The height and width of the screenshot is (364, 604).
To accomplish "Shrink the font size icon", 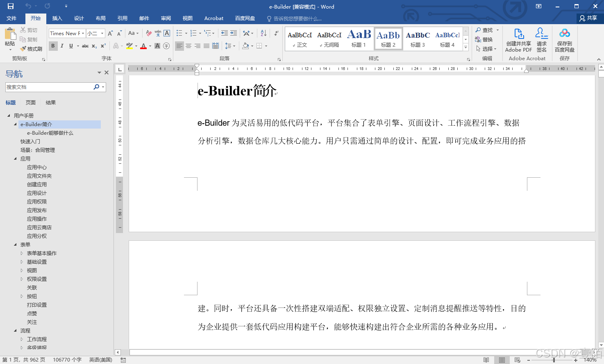I will [x=119, y=33].
